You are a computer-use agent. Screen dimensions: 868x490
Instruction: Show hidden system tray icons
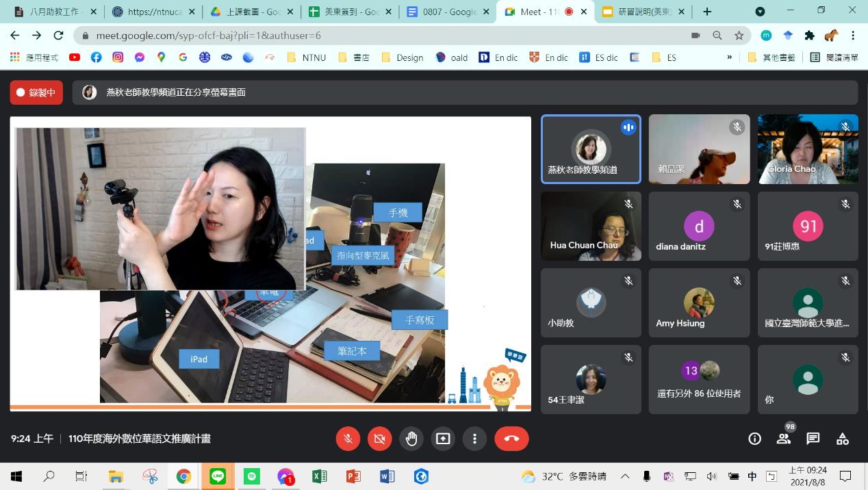click(x=625, y=476)
